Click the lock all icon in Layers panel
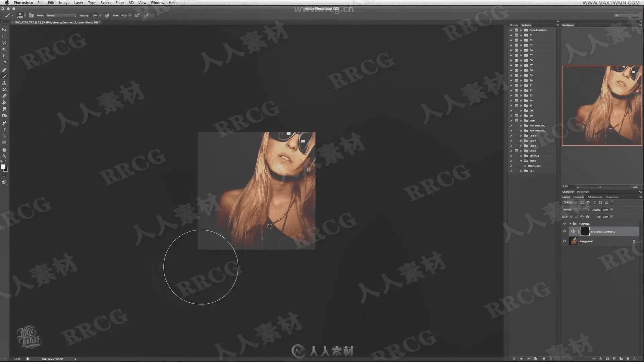644x362 pixels. point(588,217)
